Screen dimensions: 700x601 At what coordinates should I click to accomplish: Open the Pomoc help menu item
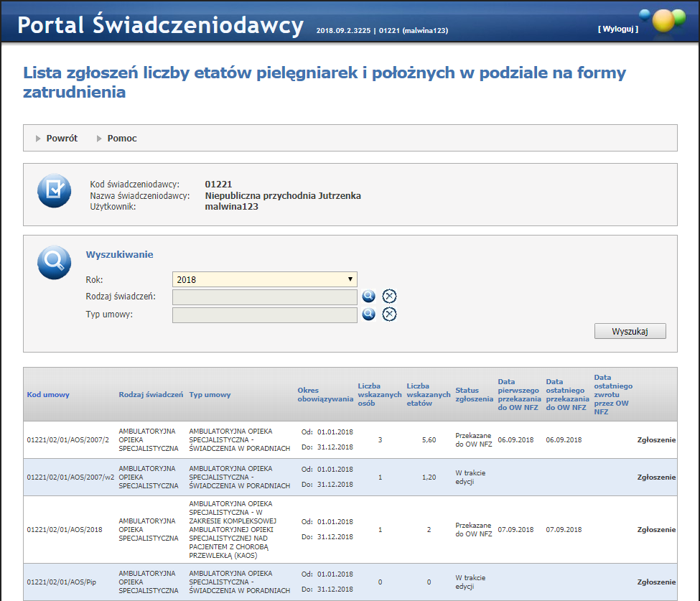[x=122, y=139]
